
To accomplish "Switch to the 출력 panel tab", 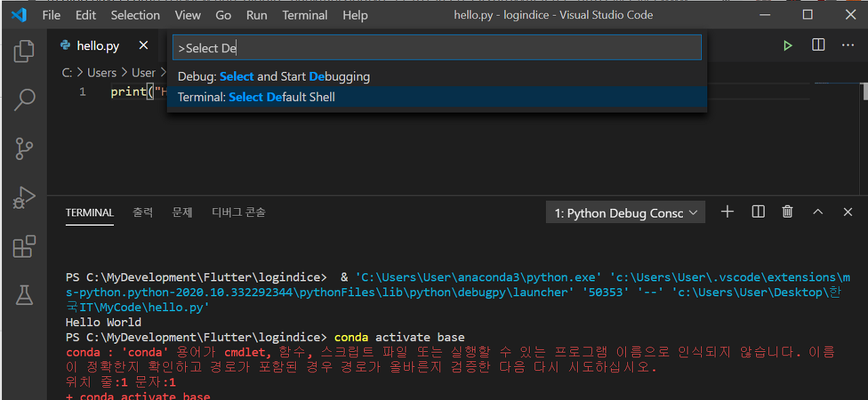I will (142, 212).
